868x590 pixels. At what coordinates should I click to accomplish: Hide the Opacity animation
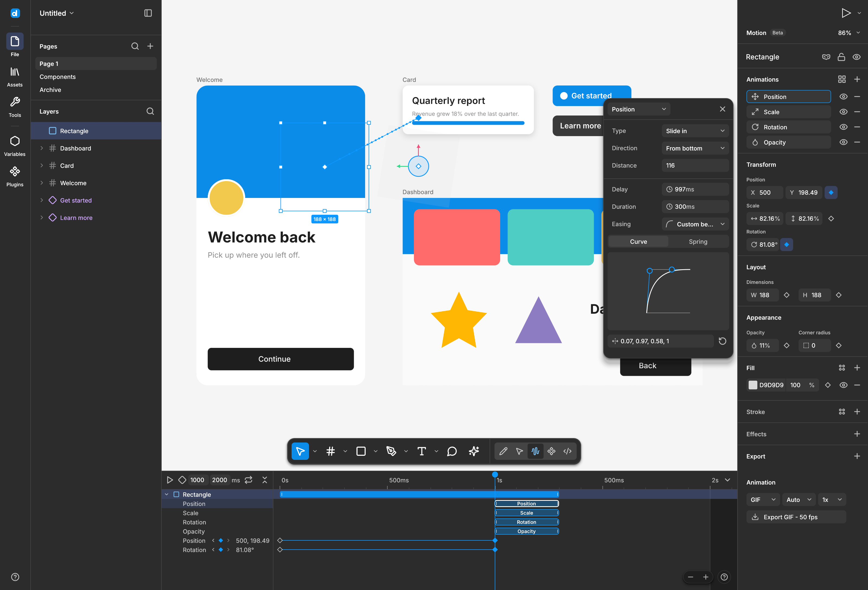(843, 142)
